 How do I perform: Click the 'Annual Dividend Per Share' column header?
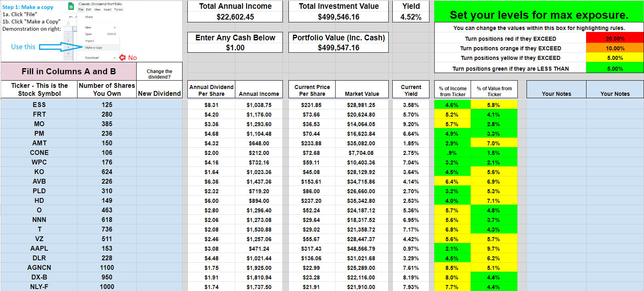(211, 90)
